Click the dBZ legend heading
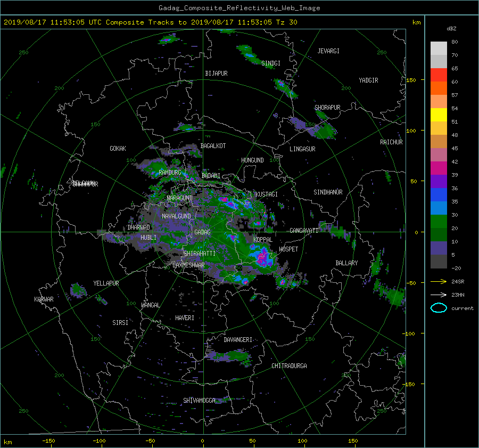 click(x=451, y=29)
